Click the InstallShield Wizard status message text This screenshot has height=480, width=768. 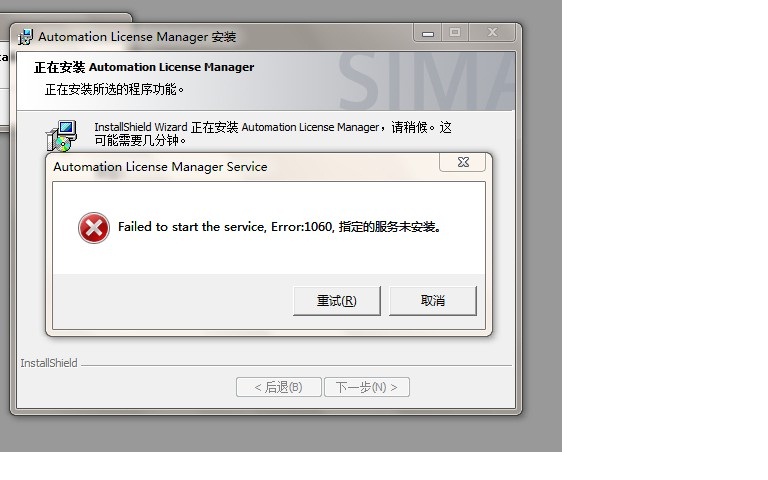click(272, 133)
